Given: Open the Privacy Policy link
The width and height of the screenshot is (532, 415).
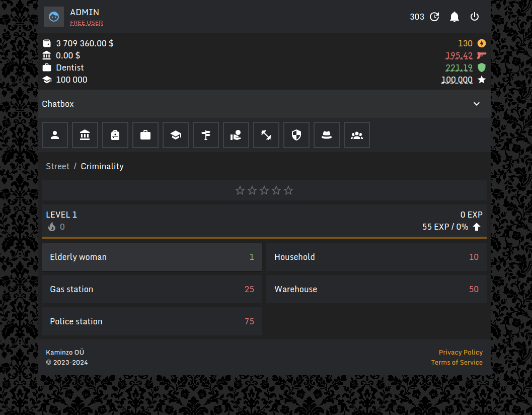Looking at the screenshot, I should point(461,352).
